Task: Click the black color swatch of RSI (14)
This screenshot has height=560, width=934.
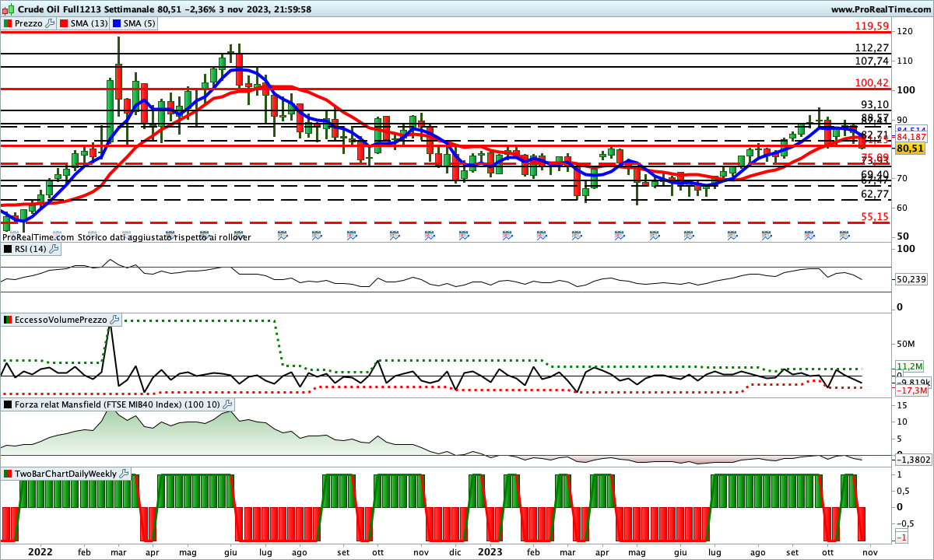Action: (8, 249)
